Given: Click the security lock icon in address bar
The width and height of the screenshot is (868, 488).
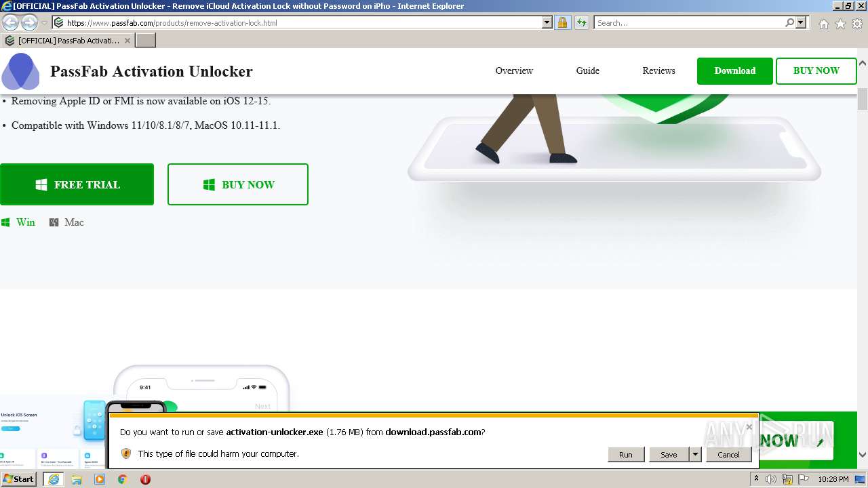Looking at the screenshot, I should pos(562,23).
